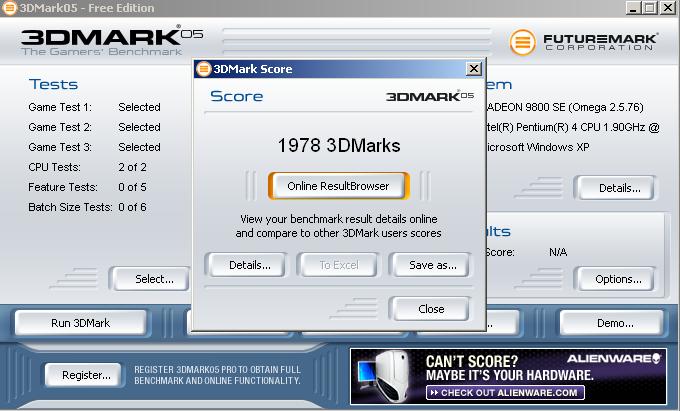The height and width of the screenshot is (411, 680).
Task: Click 'Selected' value for Game Test 1
Action: (139, 107)
